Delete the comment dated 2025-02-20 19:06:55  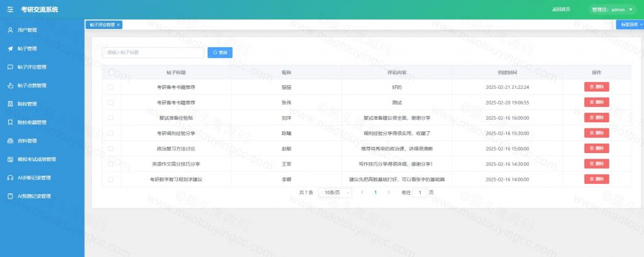pos(596,103)
